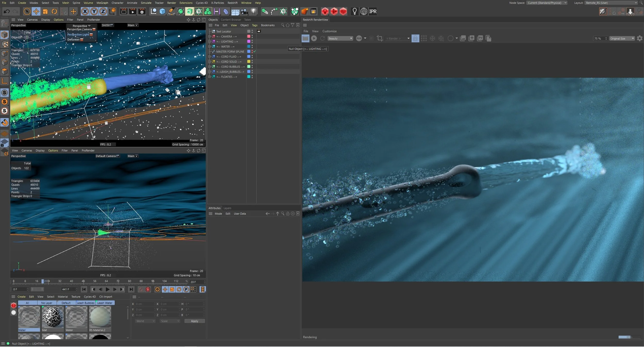Toggle visibility dots of WATER null
This screenshot has width=644, height=347.
(252, 47)
